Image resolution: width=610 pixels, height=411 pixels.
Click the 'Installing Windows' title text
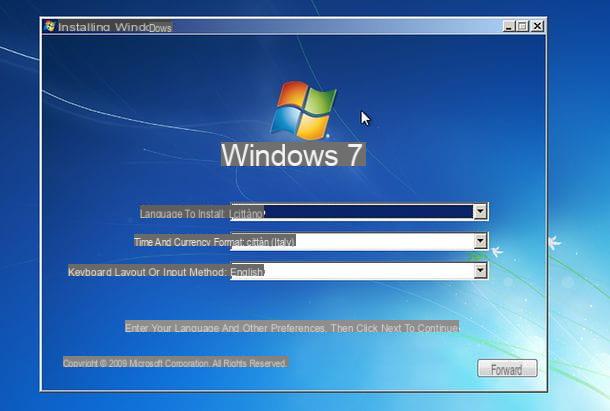click(115, 27)
